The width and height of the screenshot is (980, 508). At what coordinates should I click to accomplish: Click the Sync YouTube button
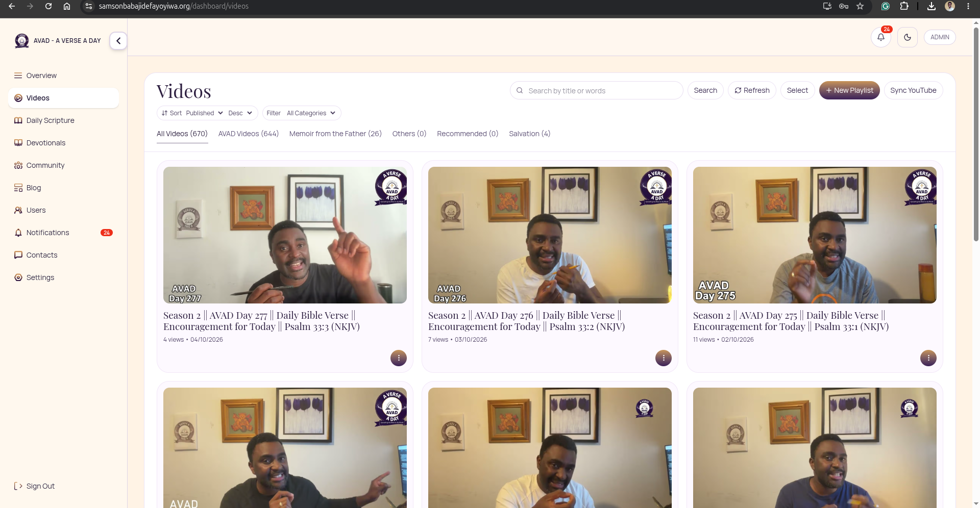tap(913, 90)
